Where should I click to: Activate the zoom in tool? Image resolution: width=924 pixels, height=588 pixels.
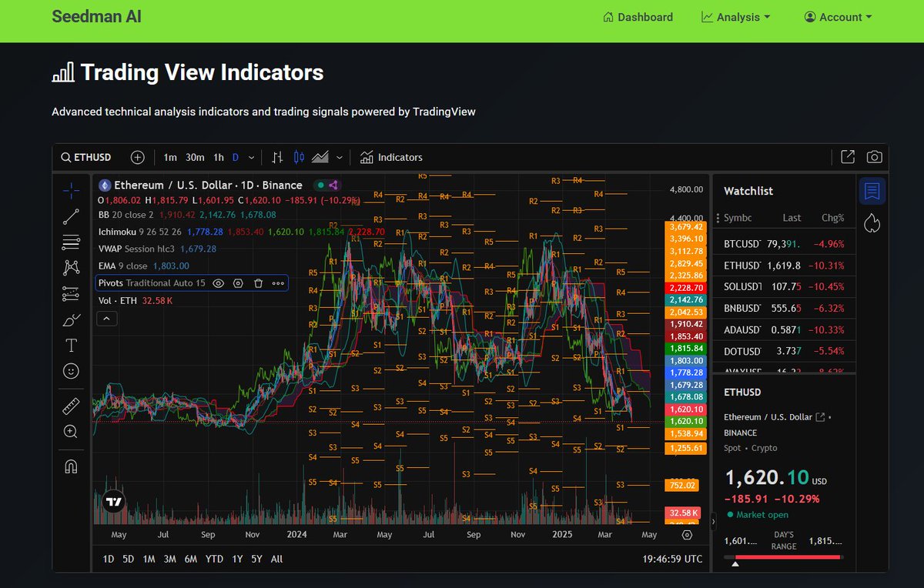point(71,432)
